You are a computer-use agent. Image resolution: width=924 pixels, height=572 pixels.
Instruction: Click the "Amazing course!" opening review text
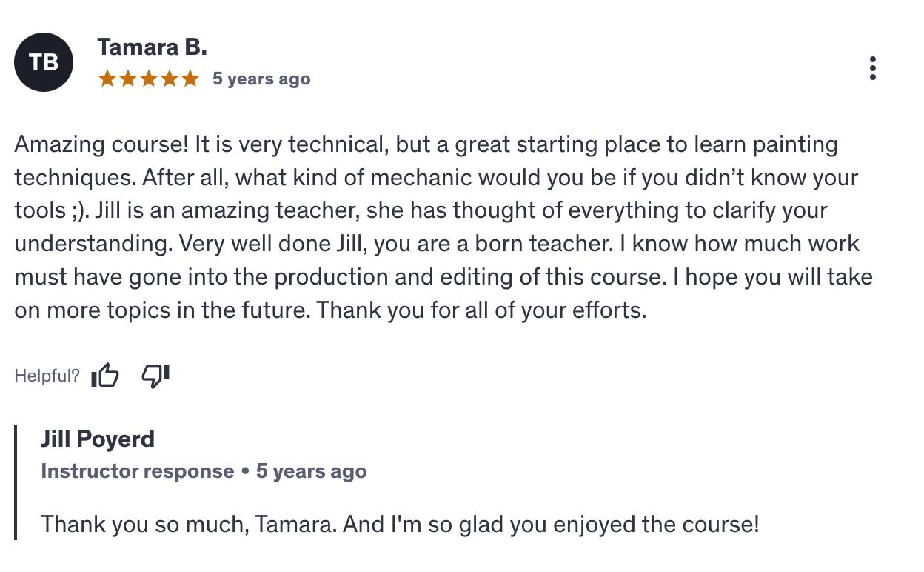click(101, 144)
